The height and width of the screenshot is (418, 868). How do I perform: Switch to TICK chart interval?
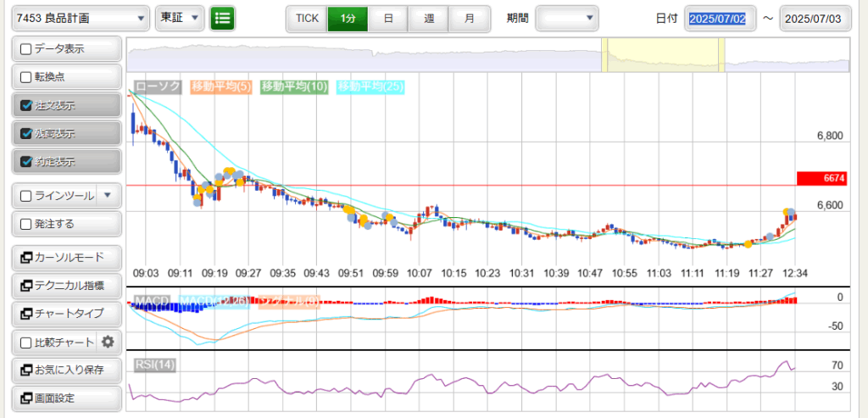click(x=307, y=19)
